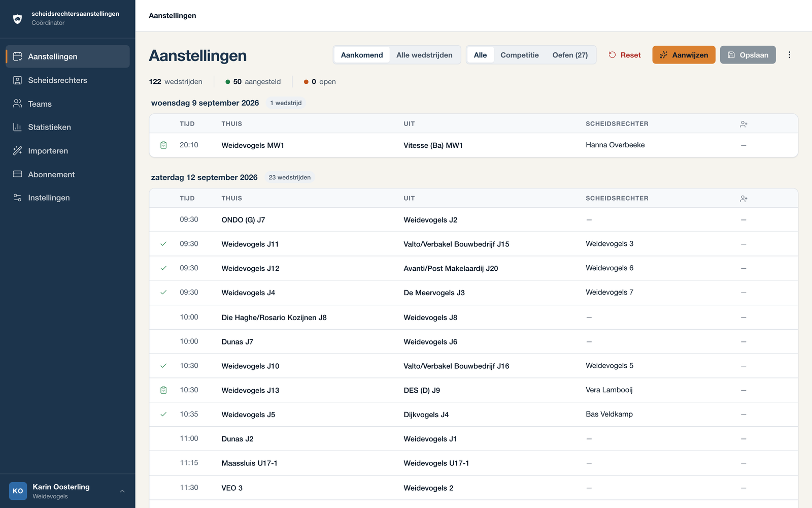The height and width of the screenshot is (508, 812).
Task: Click the add-person header icon in the zaterdag table
Action: tap(743, 199)
